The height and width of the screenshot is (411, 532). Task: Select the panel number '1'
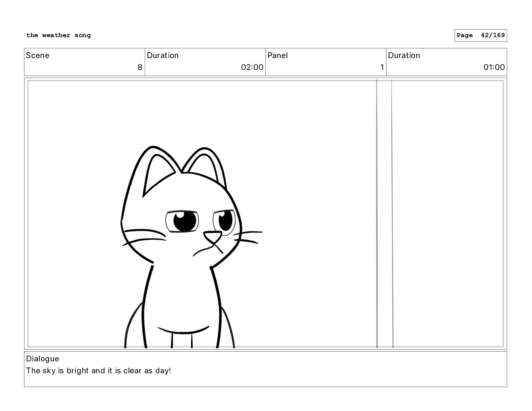point(382,67)
